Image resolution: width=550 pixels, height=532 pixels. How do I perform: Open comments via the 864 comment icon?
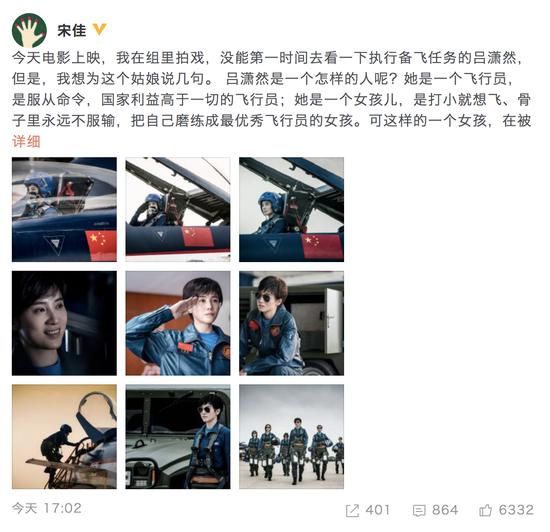pos(419,511)
